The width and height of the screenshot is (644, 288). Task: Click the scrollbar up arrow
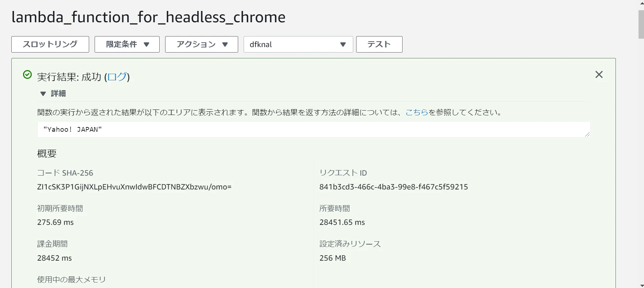pyautogui.click(x=641, y=3)
